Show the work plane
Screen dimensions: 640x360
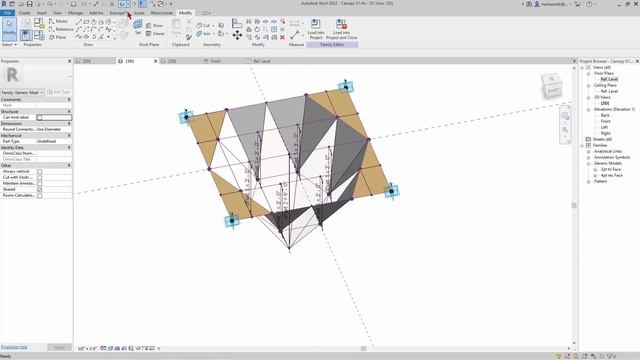154,25
